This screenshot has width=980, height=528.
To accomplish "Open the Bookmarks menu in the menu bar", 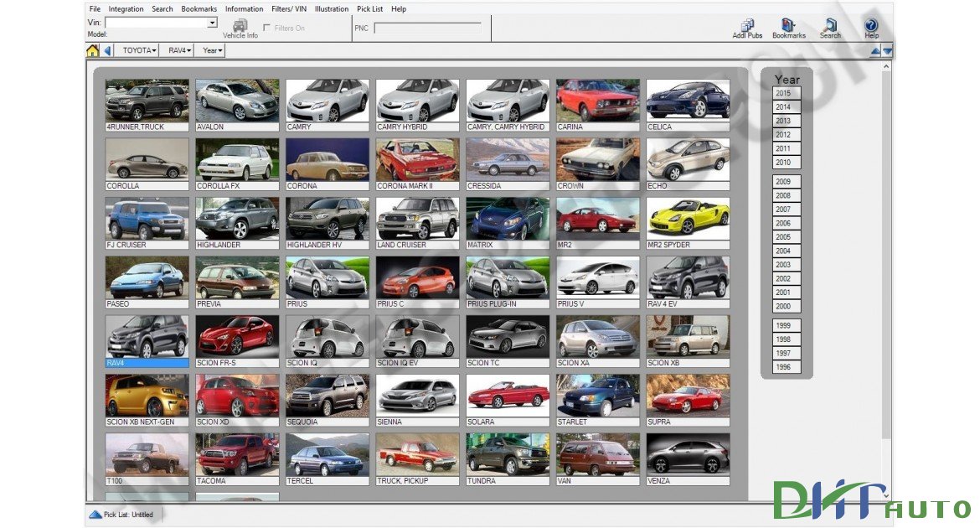I will (199, 9).
